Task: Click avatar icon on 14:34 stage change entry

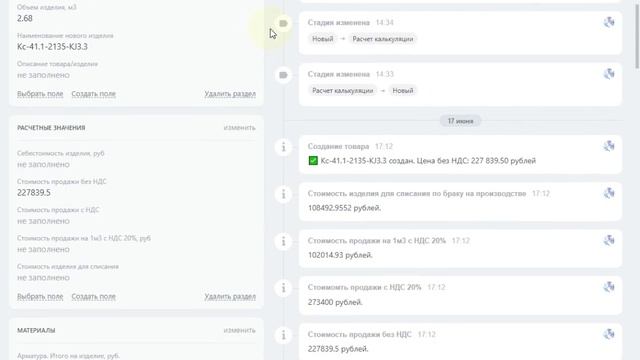Action: (609, 22)
